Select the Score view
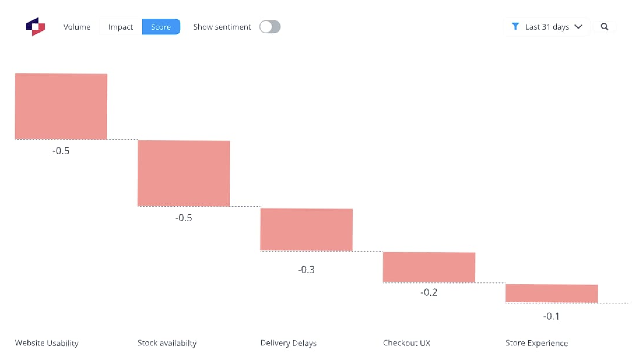The image size is (632, 364). coord(161,27)
